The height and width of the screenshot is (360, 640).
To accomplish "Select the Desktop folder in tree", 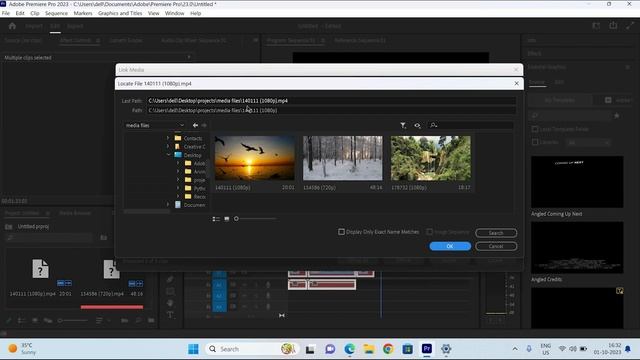I will click(192, 155).
